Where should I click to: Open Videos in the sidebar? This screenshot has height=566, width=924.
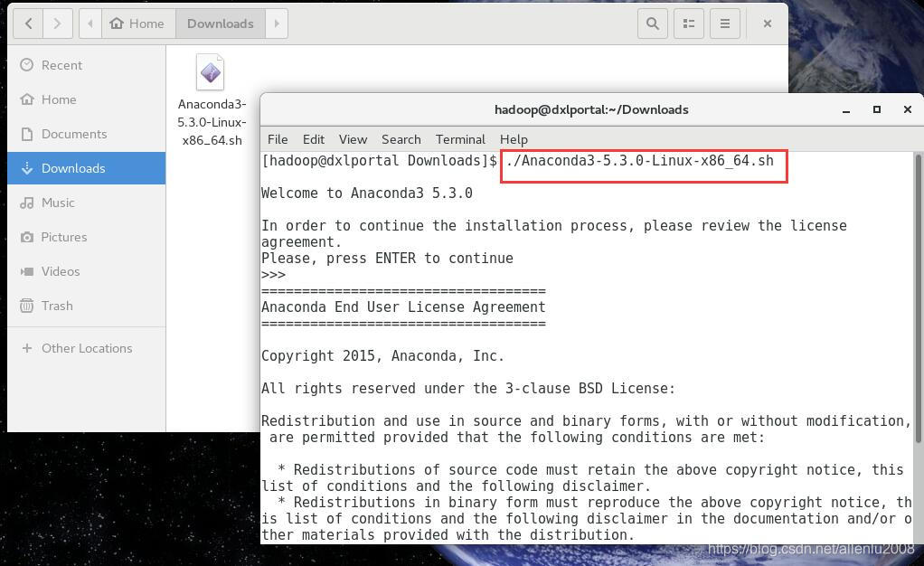pos(87,271)
